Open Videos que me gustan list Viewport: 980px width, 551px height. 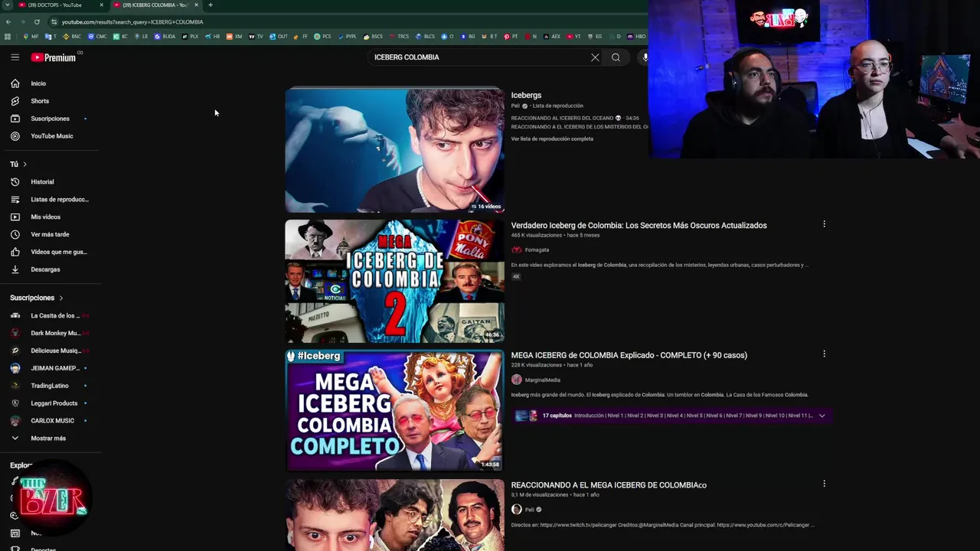59,252
